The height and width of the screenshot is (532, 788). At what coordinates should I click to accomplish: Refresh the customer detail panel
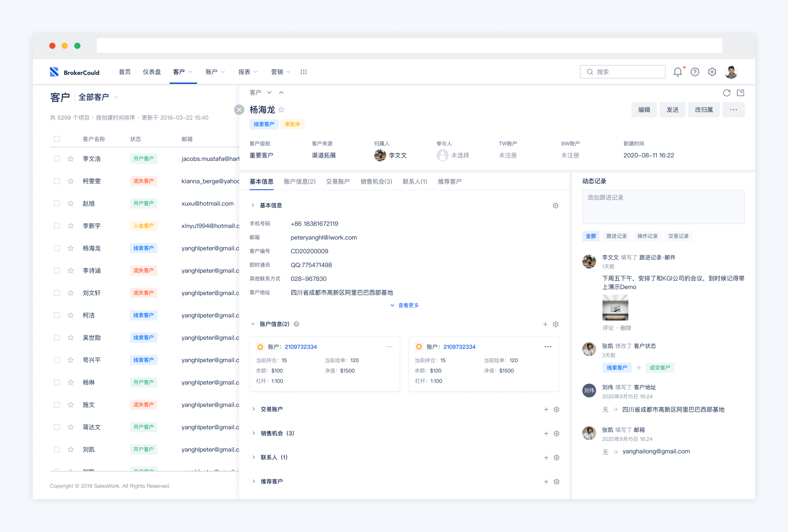point(727,93)
